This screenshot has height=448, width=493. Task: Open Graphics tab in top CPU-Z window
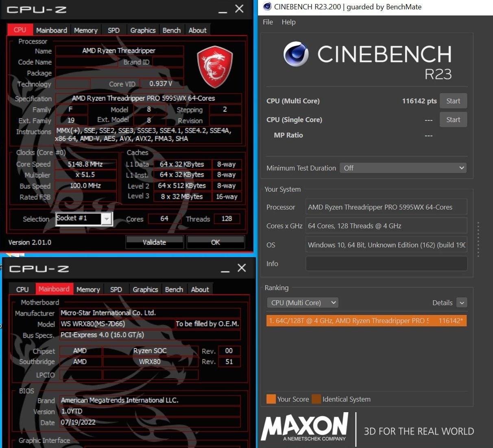(x=143, y=30)
